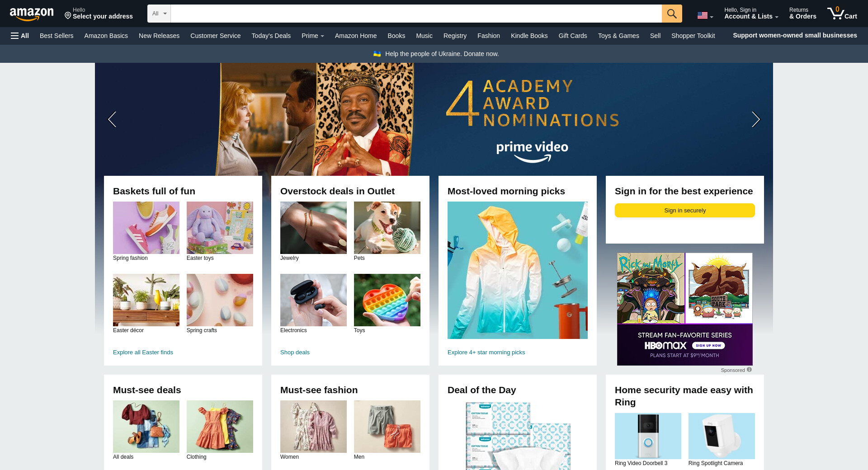Open Explore all Easter finds link
The height and width of the screenshot is (470, 868).
[143, 352]
